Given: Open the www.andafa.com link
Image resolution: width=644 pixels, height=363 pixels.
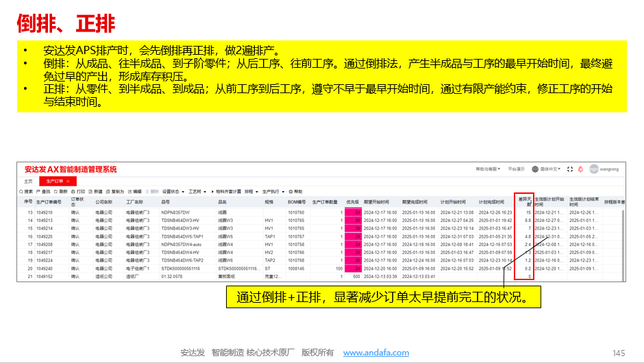Looking at the screenshot, I should pos(376,353).
